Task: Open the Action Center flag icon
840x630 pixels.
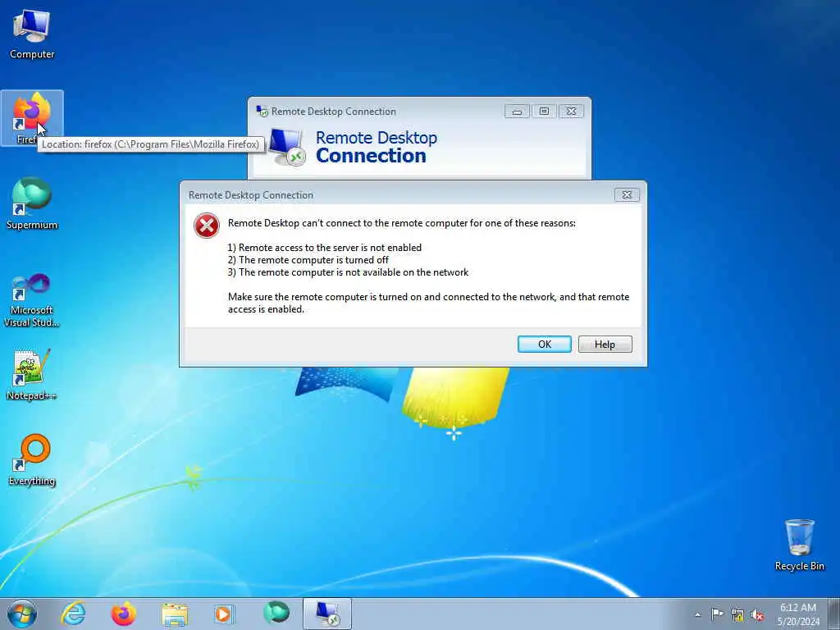Action: 717,614
